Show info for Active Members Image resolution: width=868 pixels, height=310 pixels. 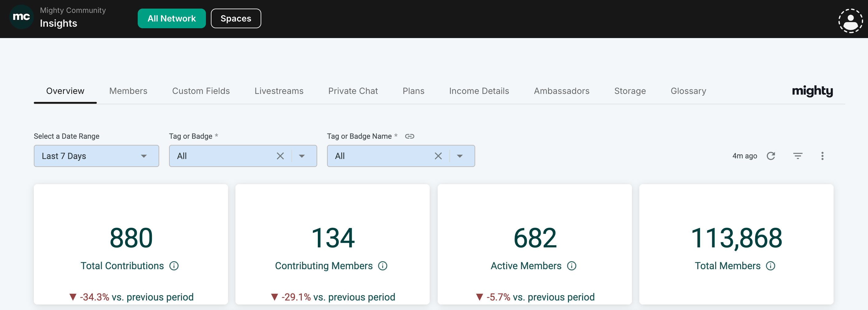pyautogui.click(x=572, y=266)
